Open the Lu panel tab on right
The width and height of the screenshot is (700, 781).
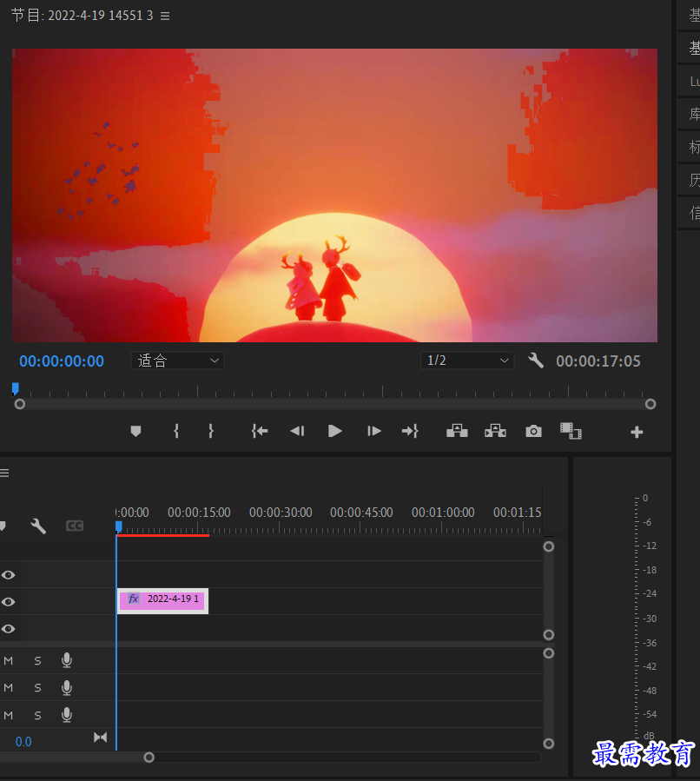[695, 81]
